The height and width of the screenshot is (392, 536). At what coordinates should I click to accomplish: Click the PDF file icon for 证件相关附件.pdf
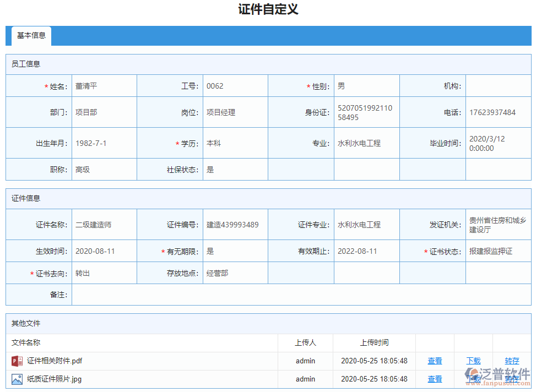[x=17, y=361]
